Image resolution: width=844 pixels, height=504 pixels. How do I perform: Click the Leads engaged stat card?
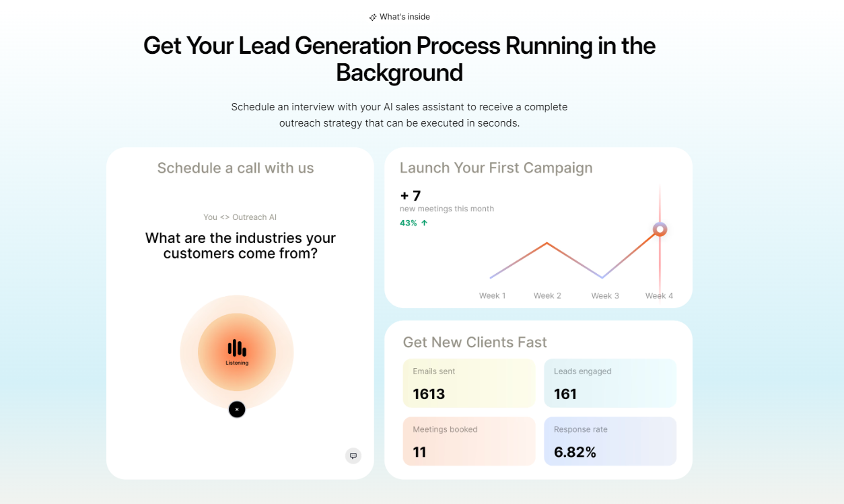tap(610, 383)
